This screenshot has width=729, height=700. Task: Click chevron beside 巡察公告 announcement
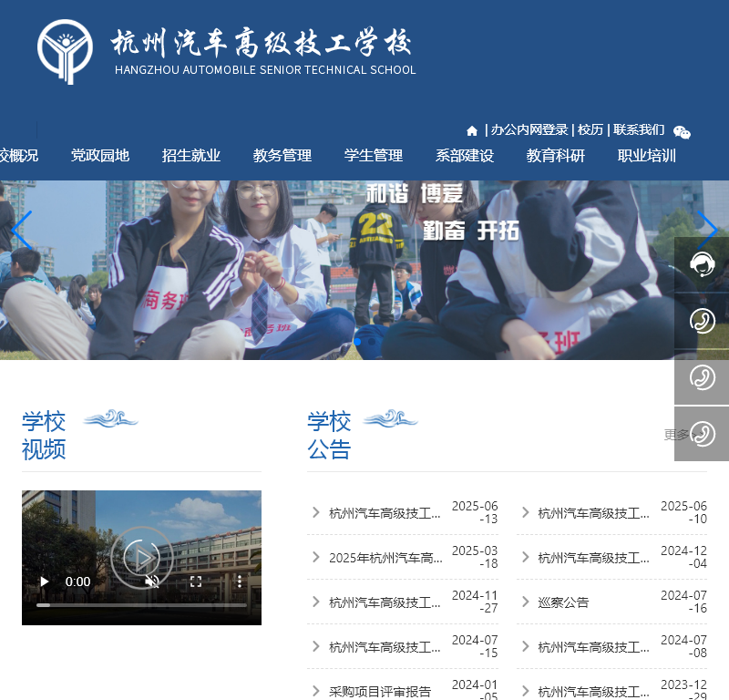(x=526, y=602)
